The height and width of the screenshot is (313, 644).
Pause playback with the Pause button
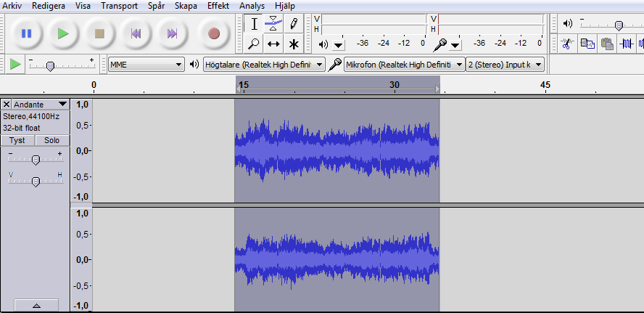coord(27,33)
